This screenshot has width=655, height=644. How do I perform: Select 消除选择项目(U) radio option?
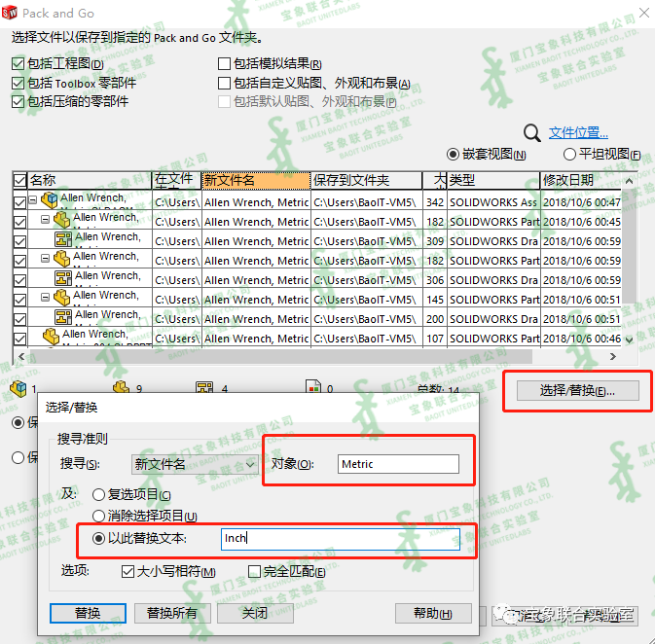pyautogui.click(x=98, y=517)
